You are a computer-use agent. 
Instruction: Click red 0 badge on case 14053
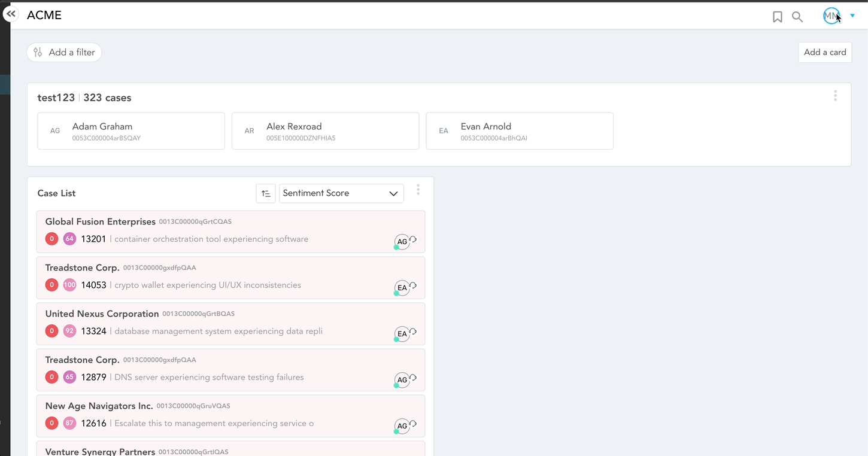[x=52, y=285]
